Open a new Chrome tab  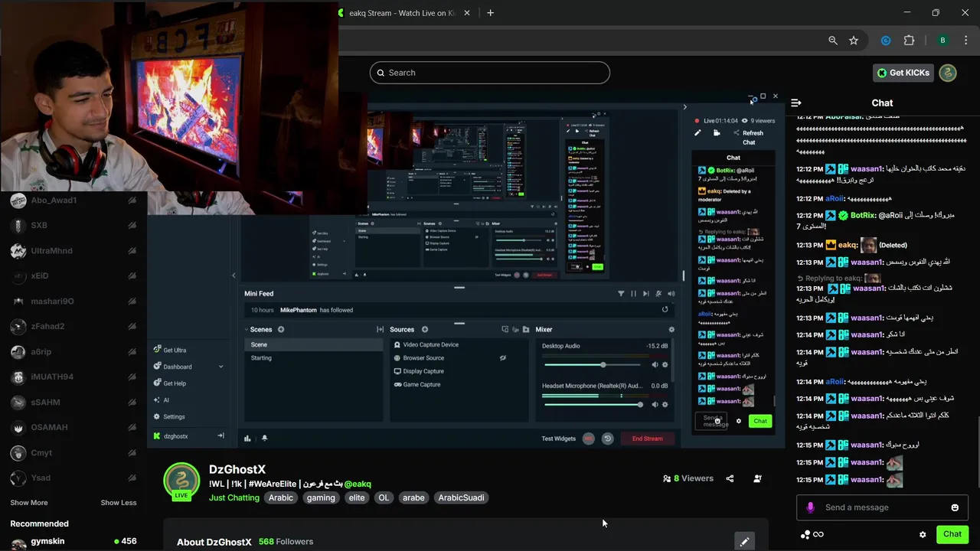coord(490,12)
